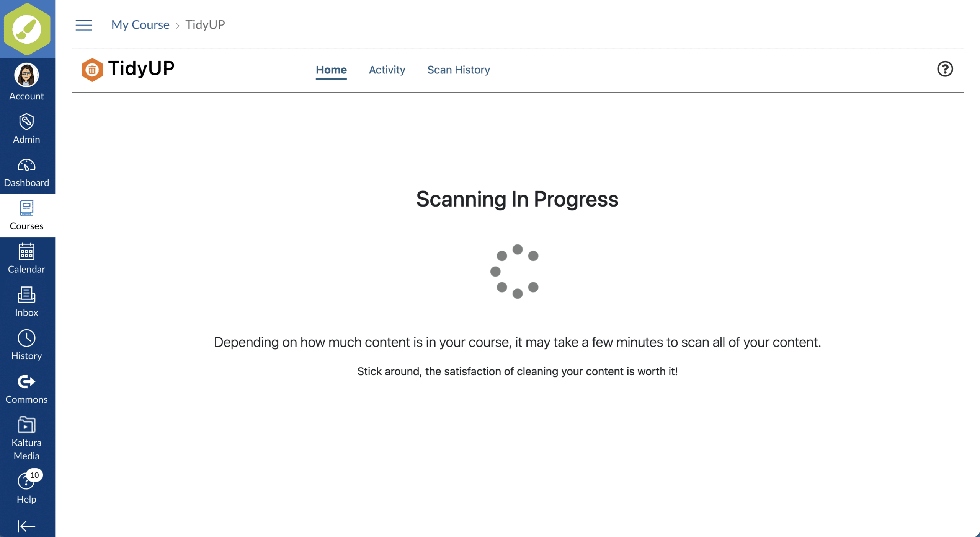Collapse the global navigation sidebar arrow

coord(26,526)
